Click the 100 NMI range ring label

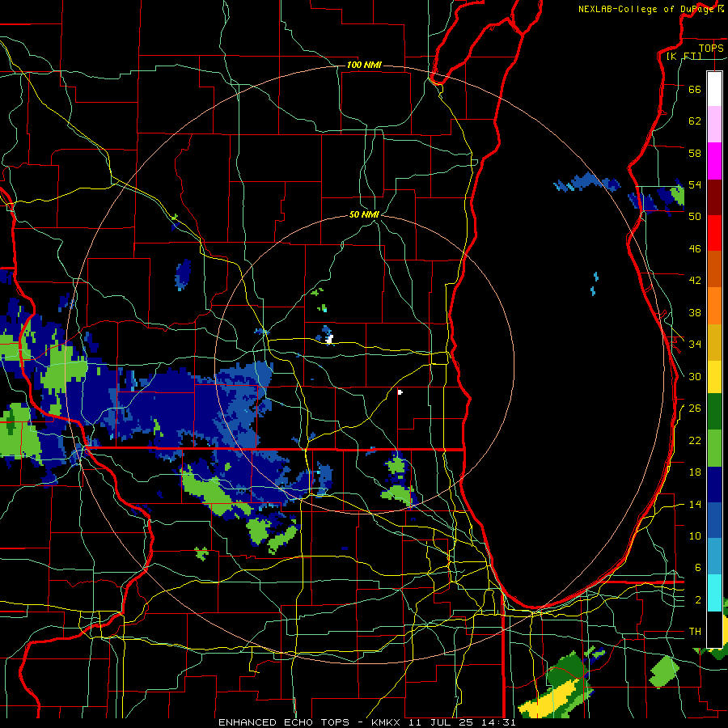click(364, 65)
